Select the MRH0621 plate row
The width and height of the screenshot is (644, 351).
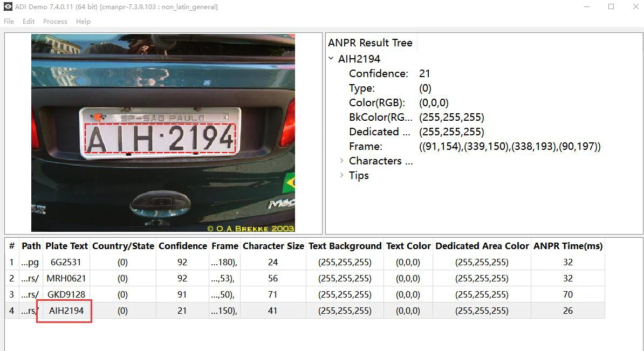(66, 279)
